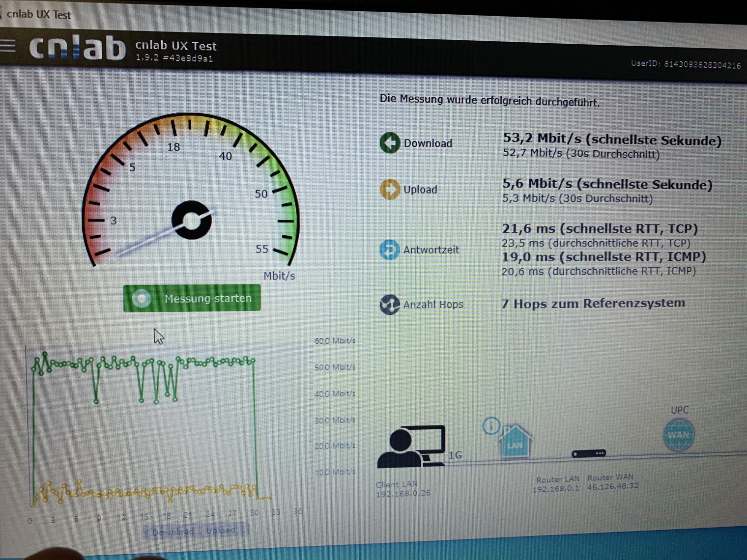Image resolution: width=747 pixels, height=560 pixels.
Task: Open the info icon above LAN house
Action: point(491,425)
